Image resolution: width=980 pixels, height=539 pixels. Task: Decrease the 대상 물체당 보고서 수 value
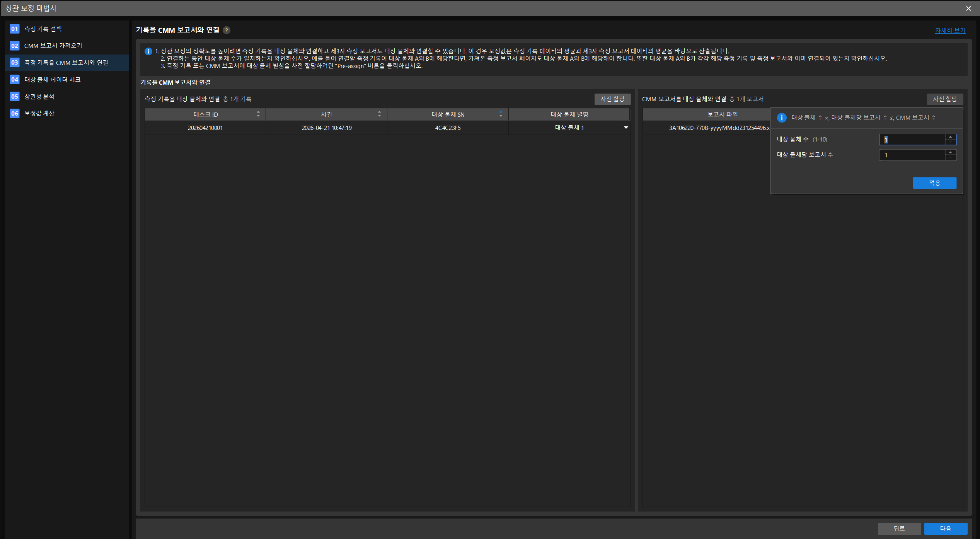tap(951, 157)
